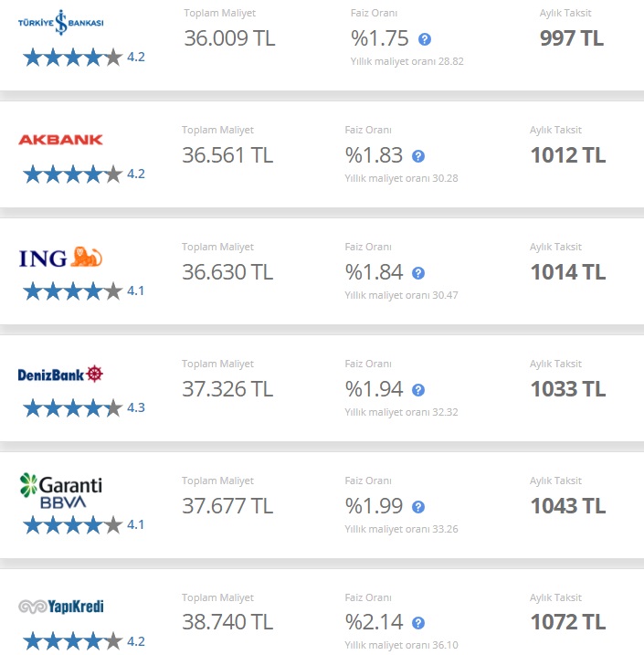The image size is (644, 655).
Task: Show interest info for the %1.75 rate
Action: coord(425,39)
